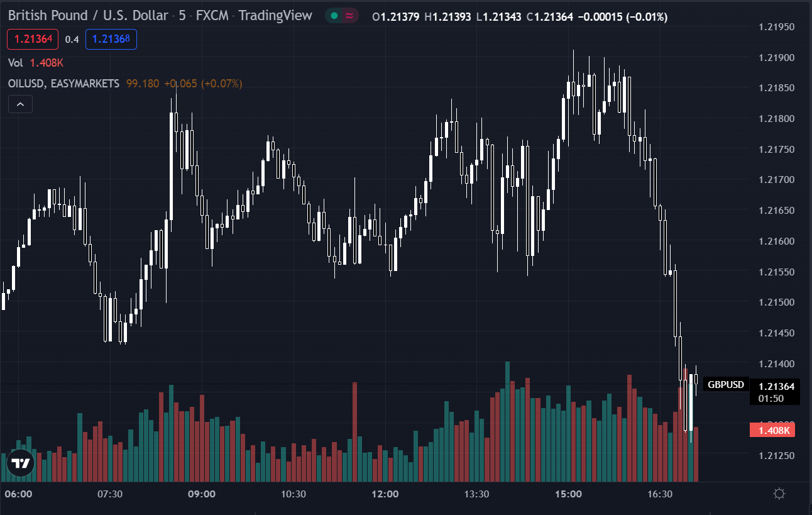Click the OILUSD value 99.180
The width and height of the screenshot is (812, 515).
point(143,83)
